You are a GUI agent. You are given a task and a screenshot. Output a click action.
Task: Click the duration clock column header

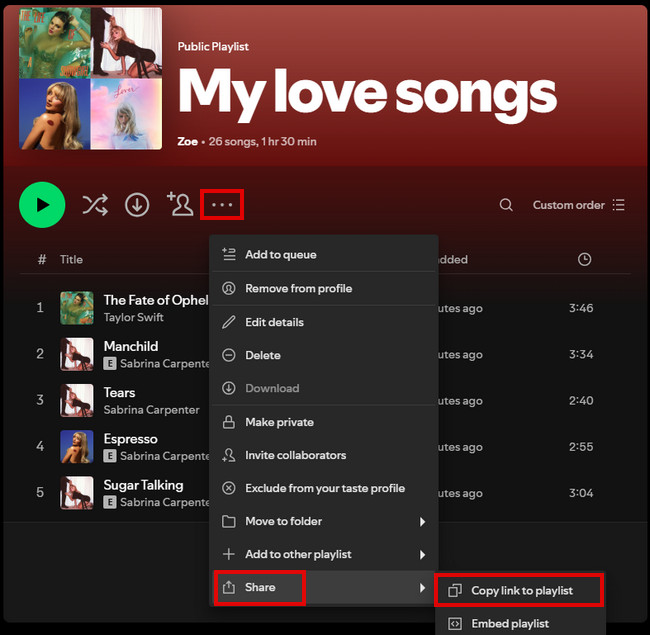[x=584, y=259]
